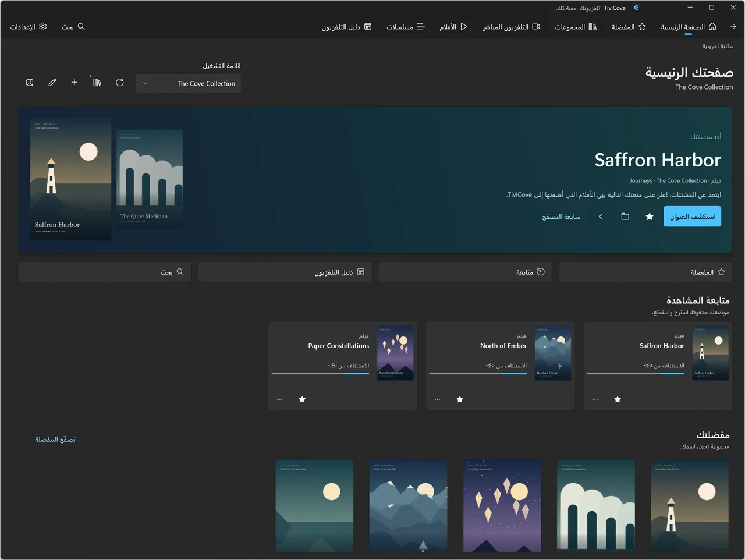Open the white arches poster in favorites row
Viewport: 745px width, 560px height.
pos(596,506)
